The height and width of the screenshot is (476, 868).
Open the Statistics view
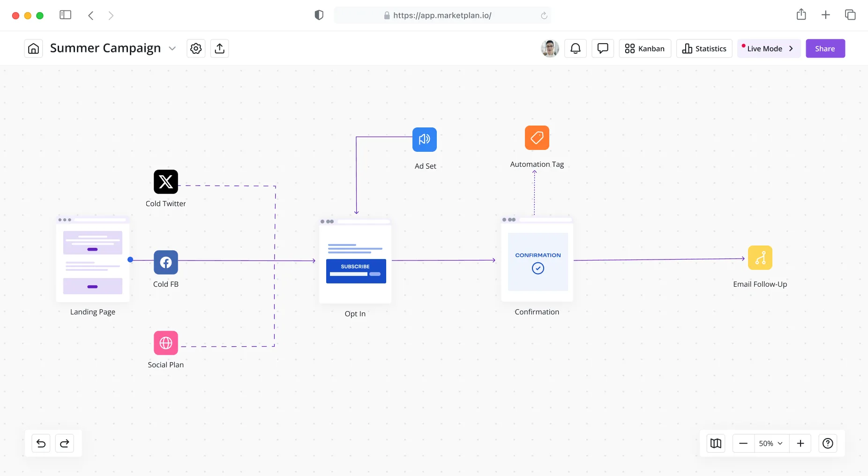coord(704,49)
